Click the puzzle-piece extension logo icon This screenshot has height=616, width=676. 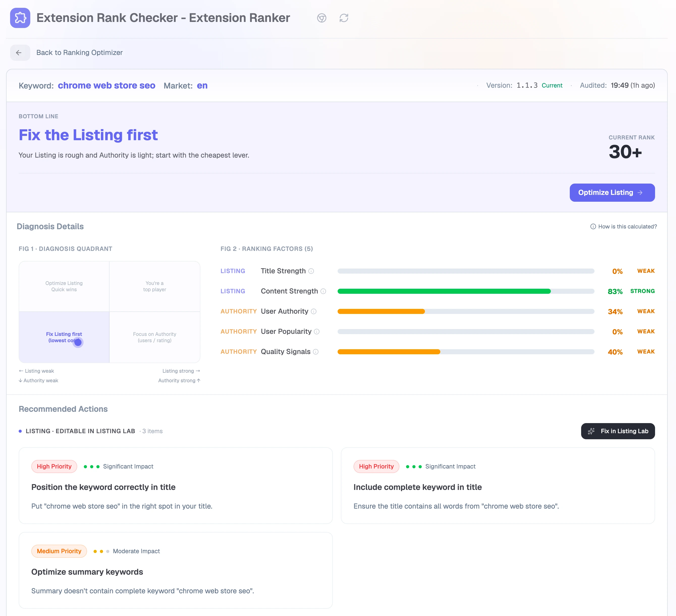click(x=20, y=18)
